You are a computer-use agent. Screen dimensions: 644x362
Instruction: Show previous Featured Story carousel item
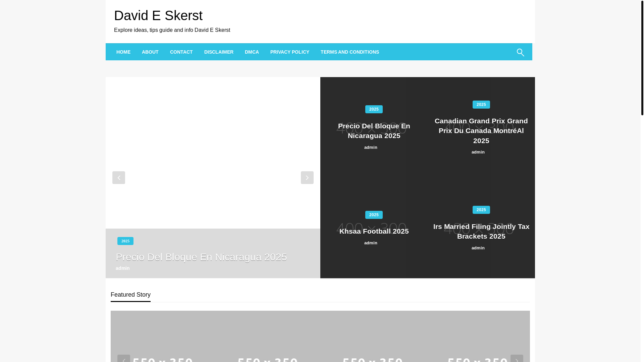[124, 358]
